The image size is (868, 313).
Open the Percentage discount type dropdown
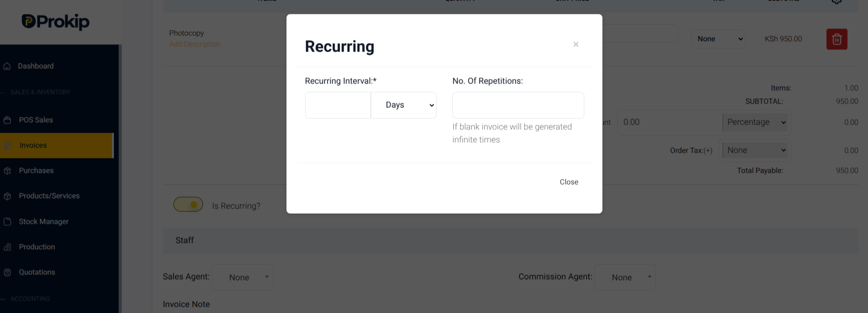[756, 122]
